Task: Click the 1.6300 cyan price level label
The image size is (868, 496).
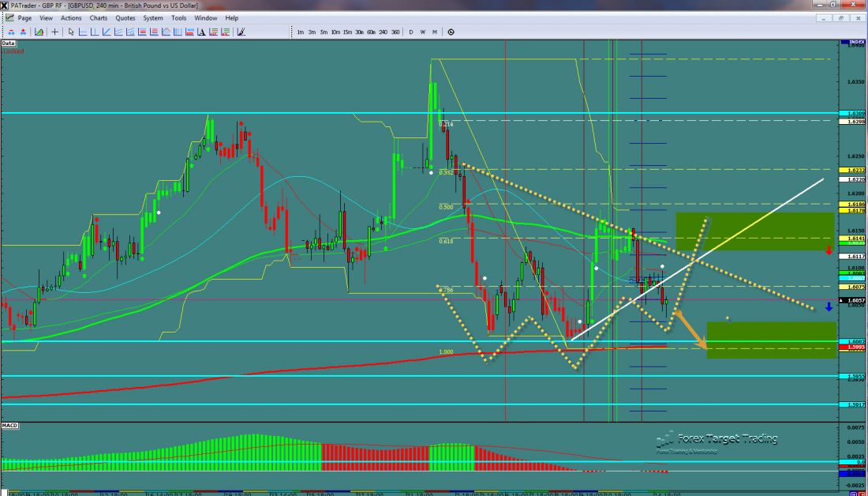Action: (x=854, y=114)
